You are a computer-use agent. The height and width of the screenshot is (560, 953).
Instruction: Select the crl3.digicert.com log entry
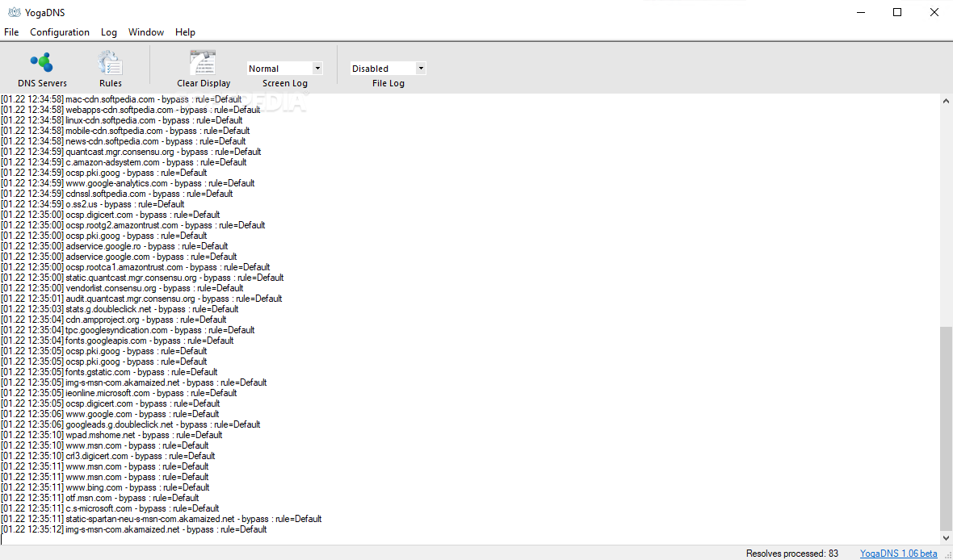pyautogui.click(x=108, y=456)
